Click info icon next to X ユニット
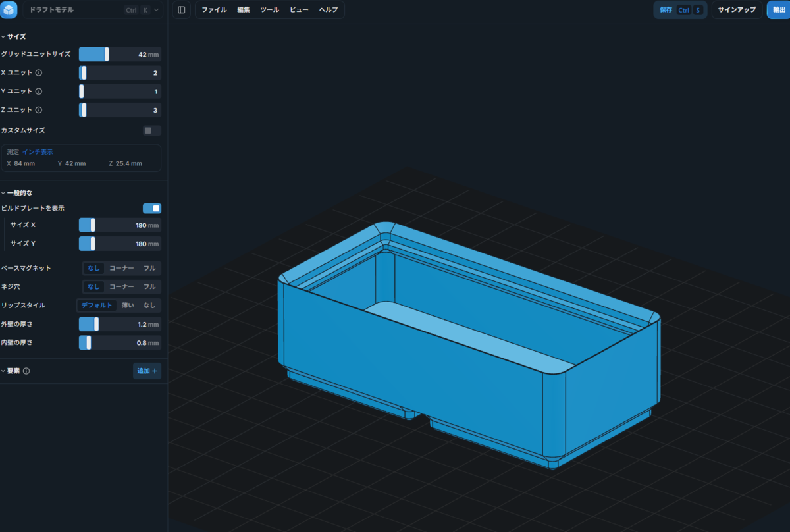 tap(39, 73)
